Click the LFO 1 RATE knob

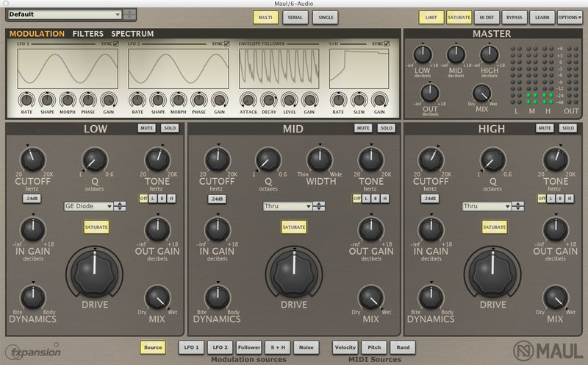pos(26,99)
